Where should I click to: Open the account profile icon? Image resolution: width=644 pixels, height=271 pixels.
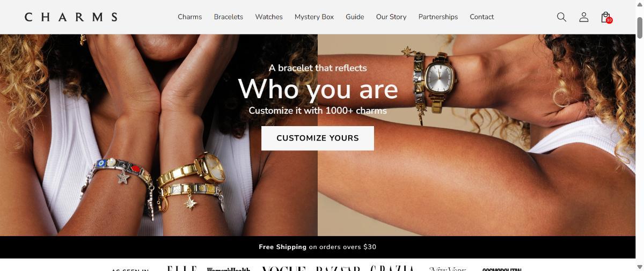[x=584, y=17]
